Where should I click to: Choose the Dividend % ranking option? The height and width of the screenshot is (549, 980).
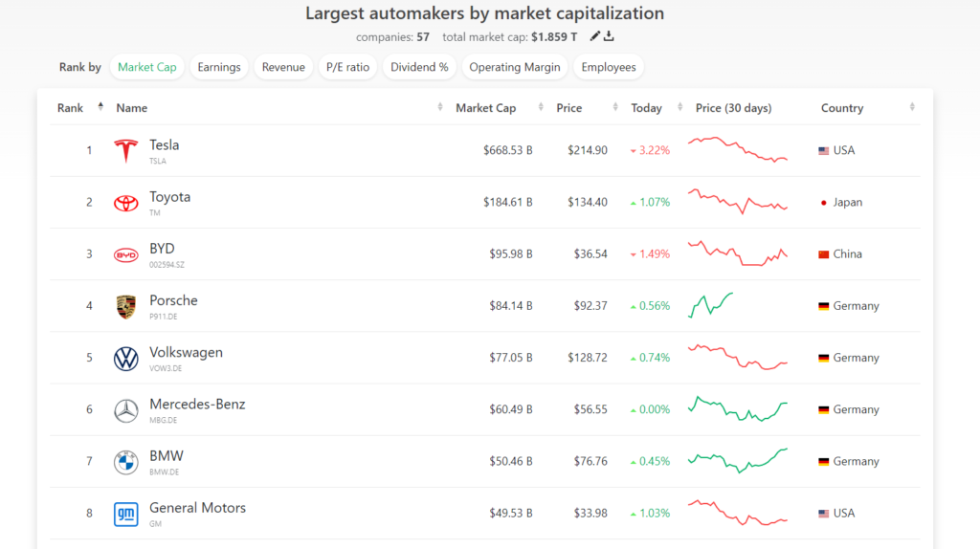click(x=418, y=67)
